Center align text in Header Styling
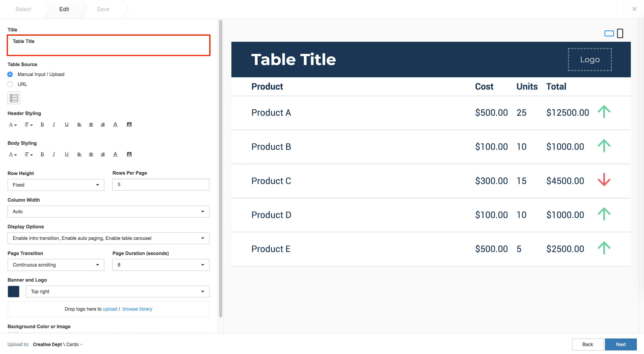Image resolution: width=644 pixels, height=354 pixels. [x=91, y=124]
